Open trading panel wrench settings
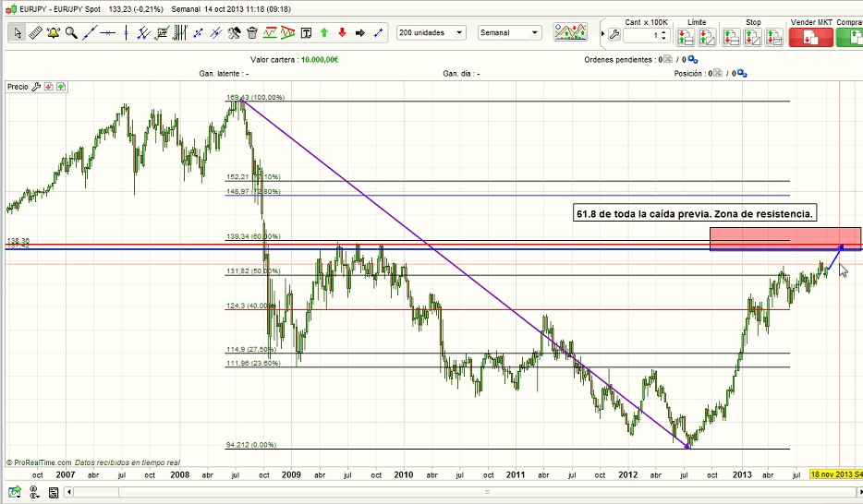 [614, 35]
